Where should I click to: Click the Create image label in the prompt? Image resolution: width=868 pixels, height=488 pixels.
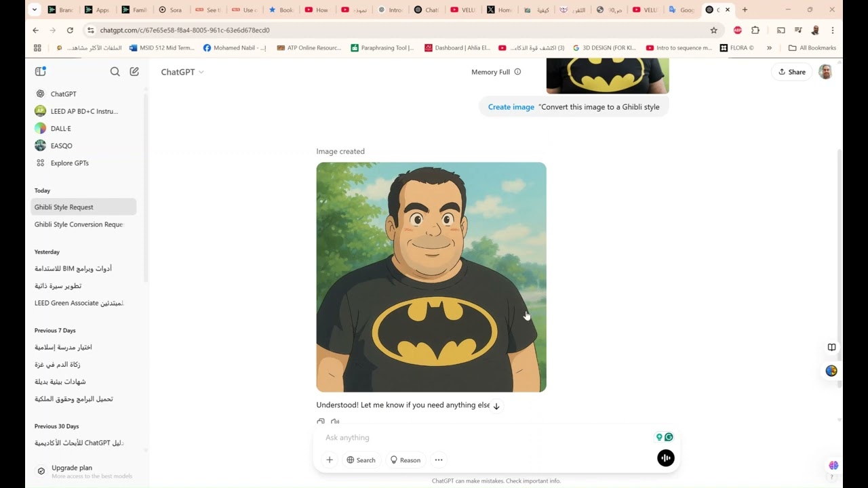pyautogui.click(x=511, y=107)
